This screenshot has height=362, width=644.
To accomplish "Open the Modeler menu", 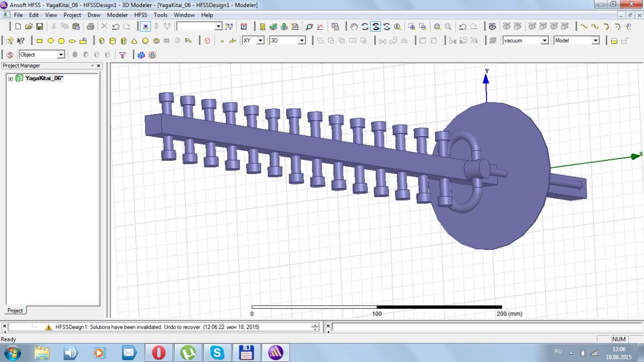I will pos(117,15).
